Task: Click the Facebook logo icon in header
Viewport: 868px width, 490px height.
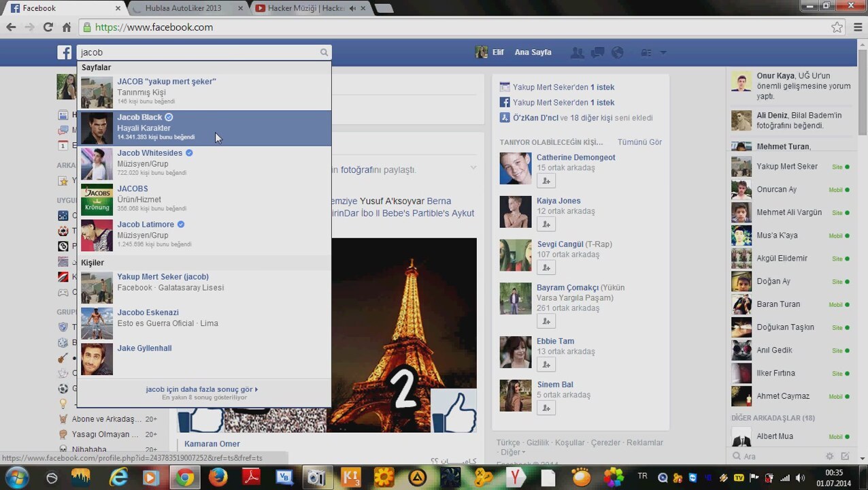Action: pos(65,52)
